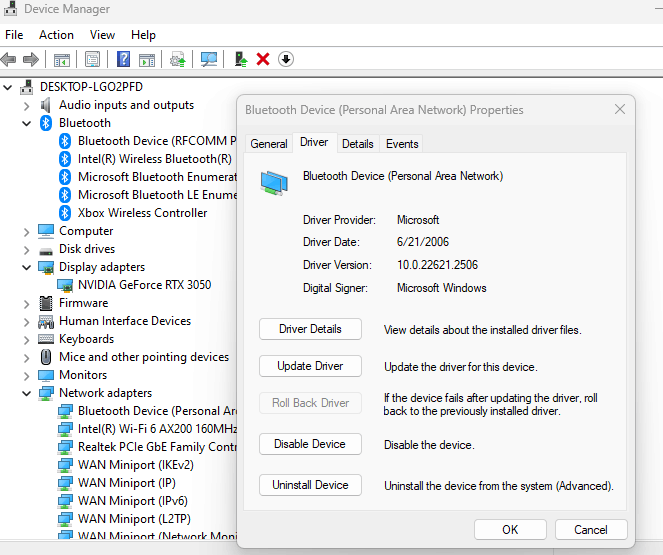663x555 pixels.
Task: Click the Update Driver button
Action: (310, 366)
